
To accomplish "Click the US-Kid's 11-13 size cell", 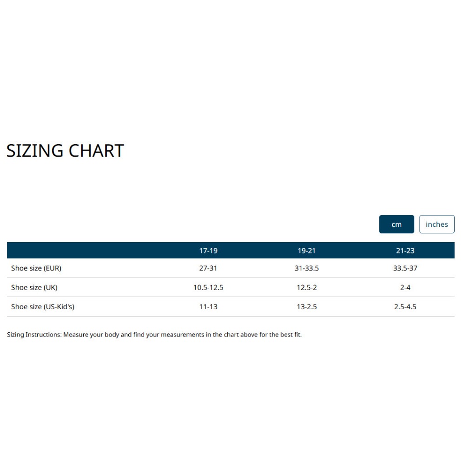I will (x=208, y=307).
